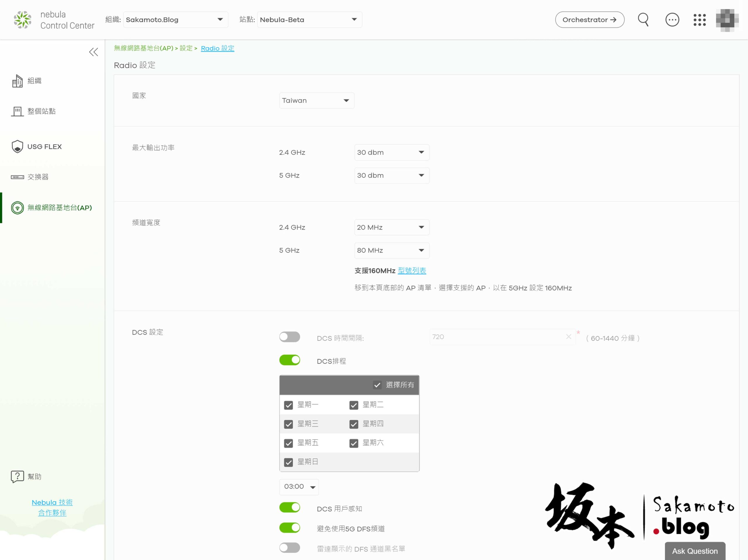Open 2.4 GHz max power 30 dbm dropdown

coord(392,152)
